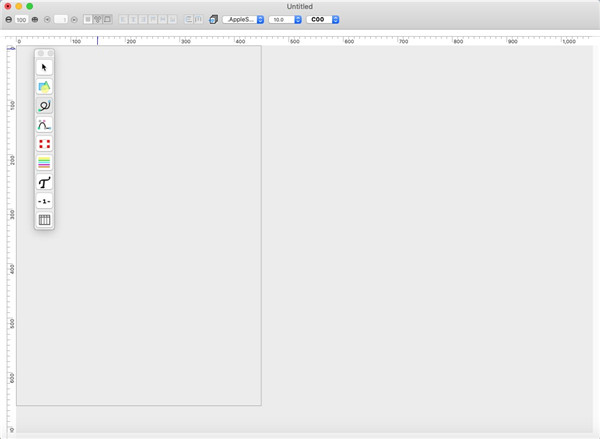The image size is (600, 439).
Task: Expand the C00 color dropdown
Action: pyautogui.click(x=323, y=19)
